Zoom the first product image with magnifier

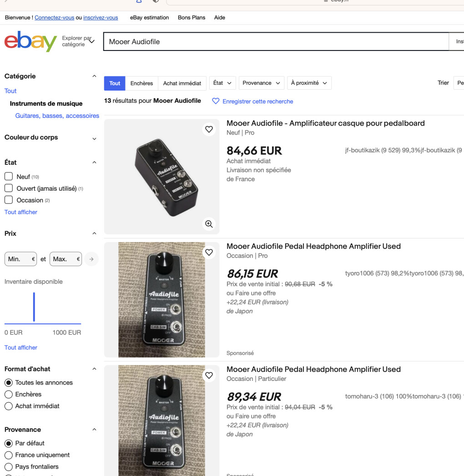[x=209, y=224]
